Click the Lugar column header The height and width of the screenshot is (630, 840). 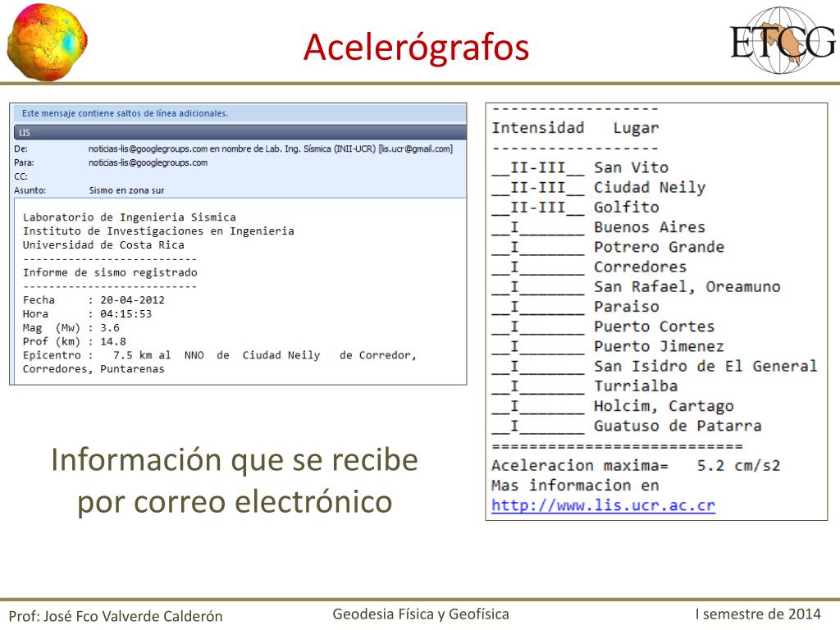pyautogui.click(x=636, y=128)
